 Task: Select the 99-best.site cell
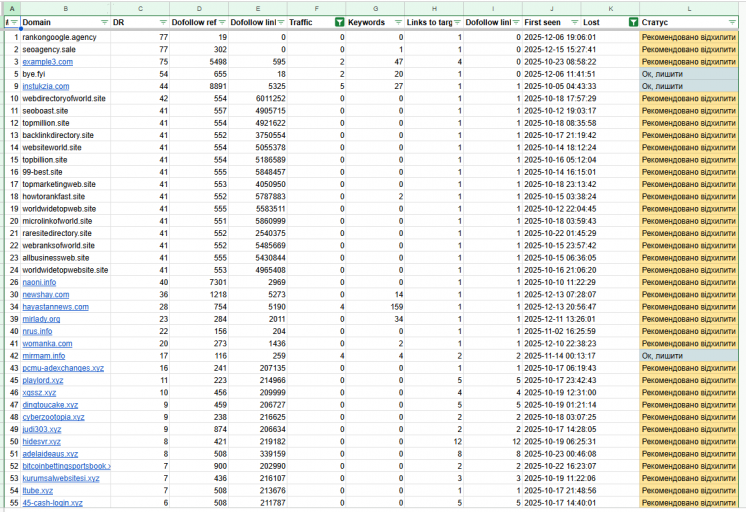[66, 172]
